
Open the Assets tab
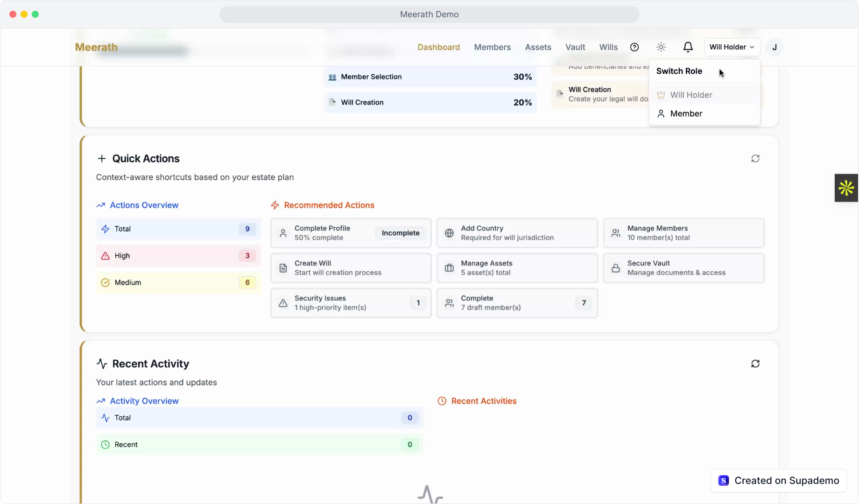click(538, 47)
